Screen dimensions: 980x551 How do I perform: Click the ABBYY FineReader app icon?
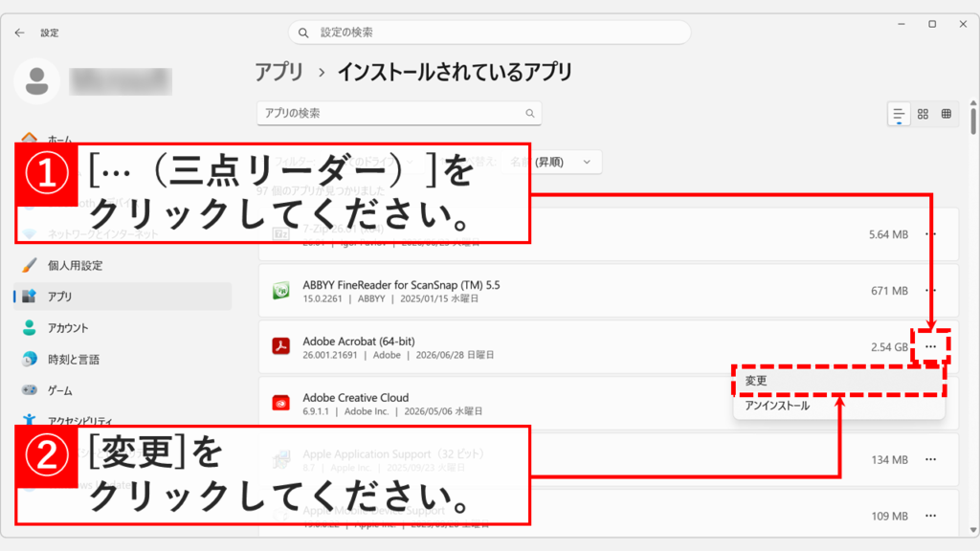[x=280, y=291]
